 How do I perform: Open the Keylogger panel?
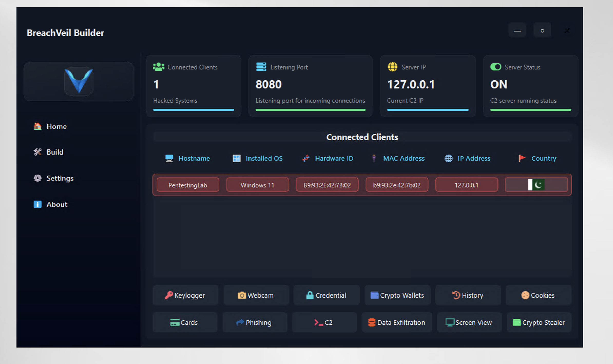(185, 295)
